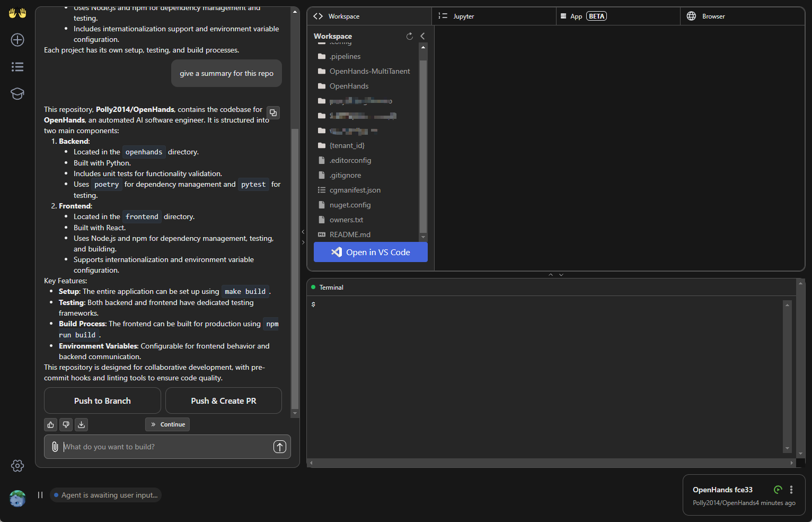Copy the summary message
812x522 pixels.
pyautogui.click(x=273, y=113)
